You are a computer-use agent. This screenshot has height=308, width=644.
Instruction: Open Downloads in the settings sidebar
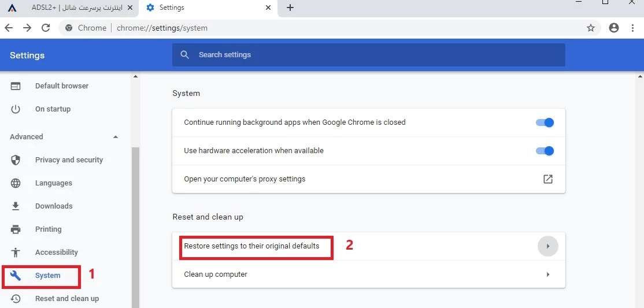(x=54, y=206)
